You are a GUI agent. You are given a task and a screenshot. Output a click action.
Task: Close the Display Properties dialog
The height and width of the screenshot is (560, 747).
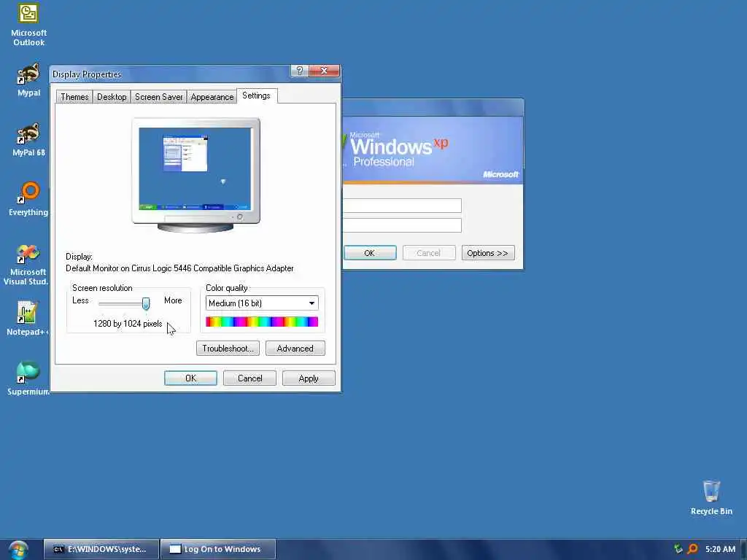(x=324, y=71)
